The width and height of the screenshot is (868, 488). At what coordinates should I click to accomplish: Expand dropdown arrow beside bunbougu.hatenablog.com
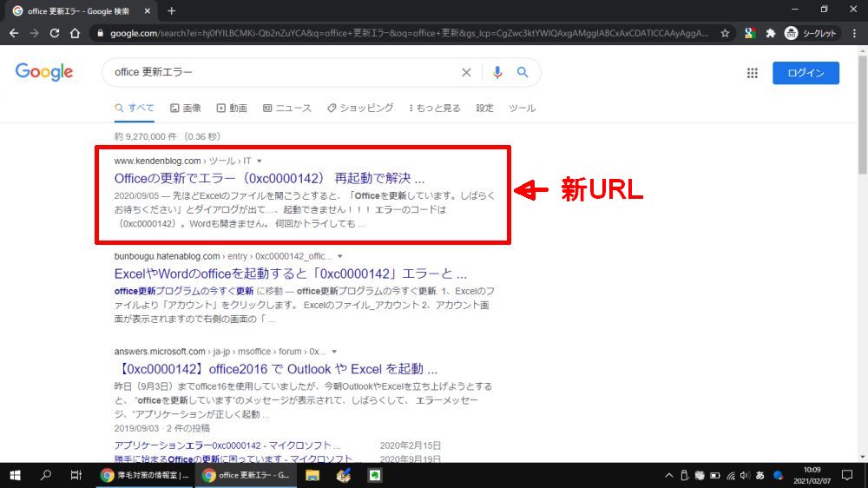click(x=340, y=256)
